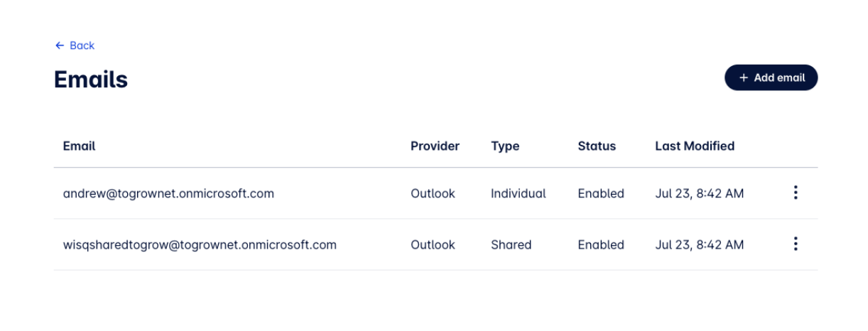Click the Back link

75,45
